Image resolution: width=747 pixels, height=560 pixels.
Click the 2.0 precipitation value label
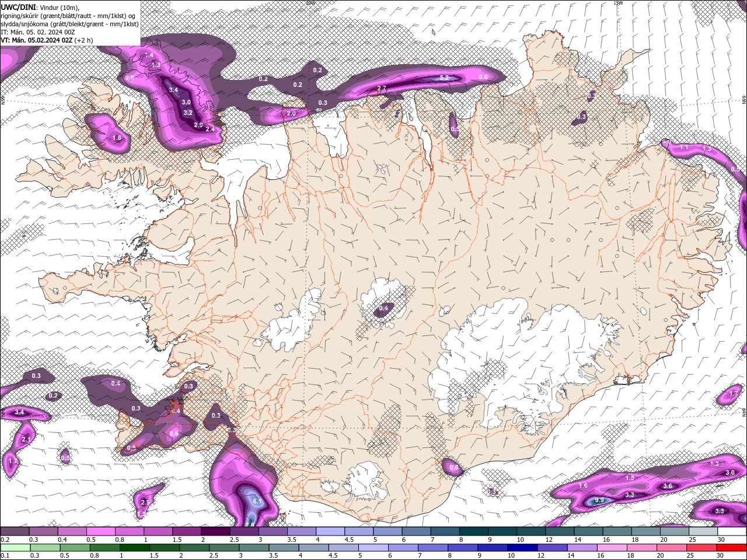[291, 113]
